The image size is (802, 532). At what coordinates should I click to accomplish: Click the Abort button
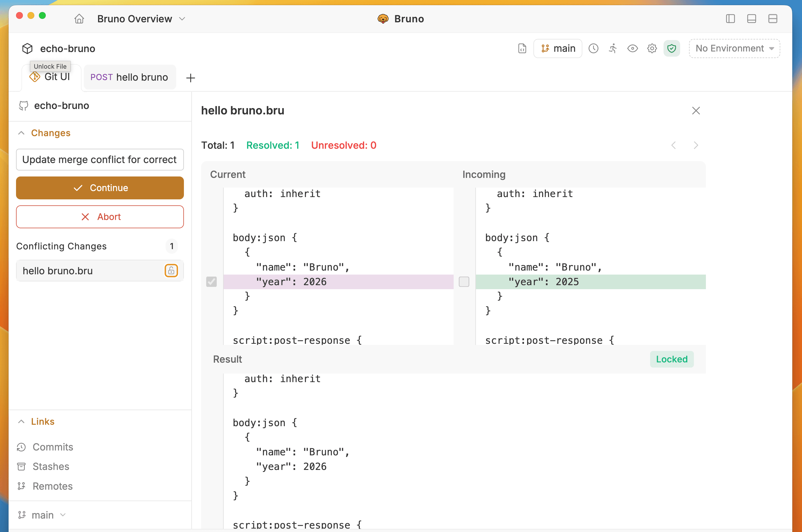click(100, 217)
